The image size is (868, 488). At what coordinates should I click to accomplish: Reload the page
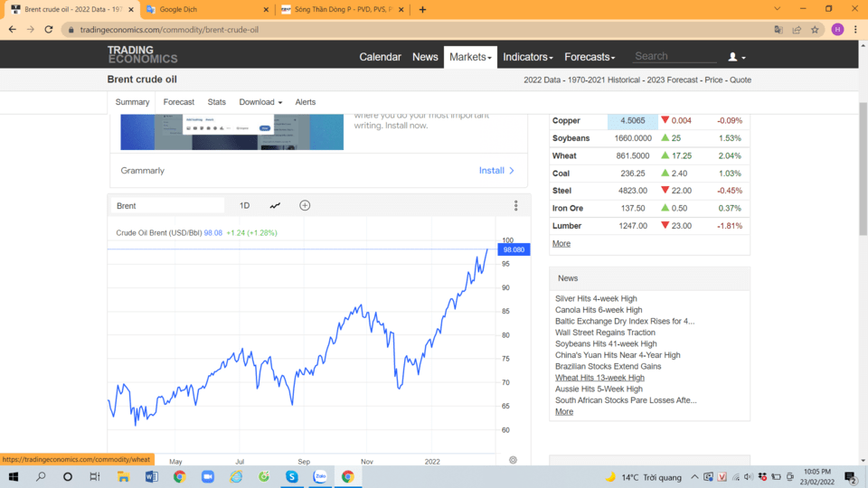click(x=49, y=29)
